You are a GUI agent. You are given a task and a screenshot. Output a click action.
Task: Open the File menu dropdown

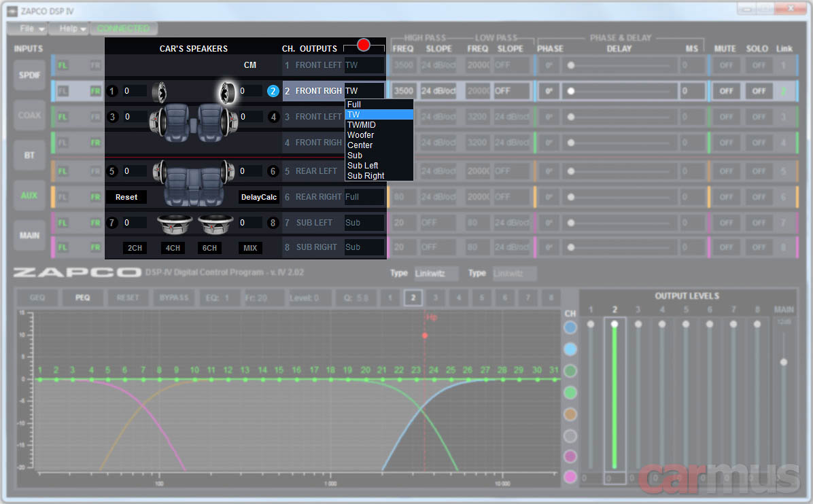tap(27, 29)
